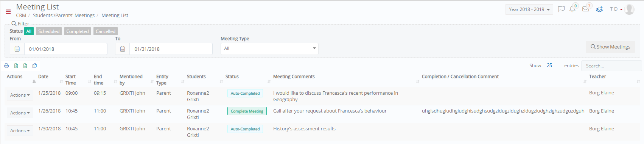Open Actions dropdown for 1/25/2018 meeting
Image resolution: width=644 pixels, height=144 pixels.
click(x=20, y=95)
